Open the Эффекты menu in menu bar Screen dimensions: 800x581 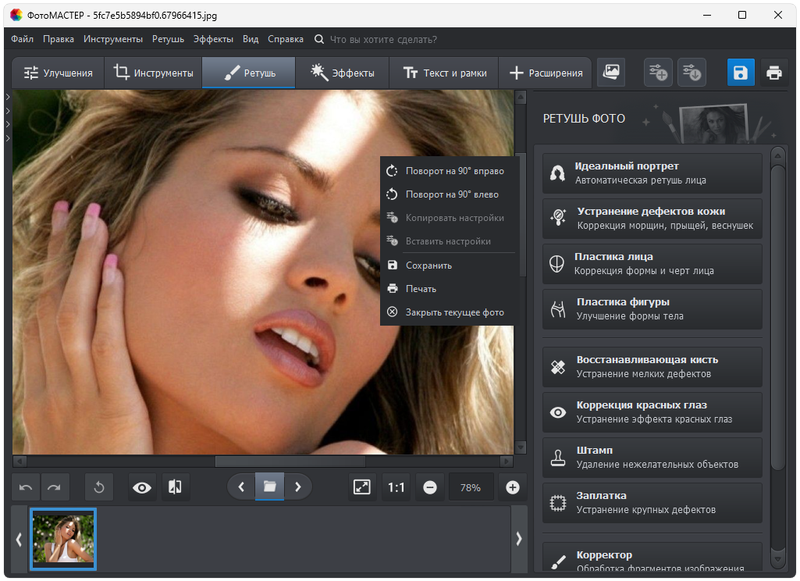[x=213, y=39]
